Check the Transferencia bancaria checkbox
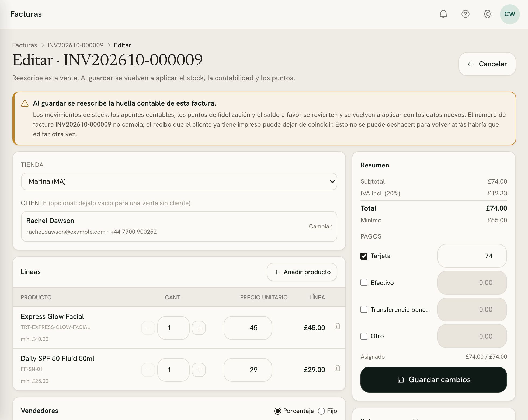 [364, 309]
